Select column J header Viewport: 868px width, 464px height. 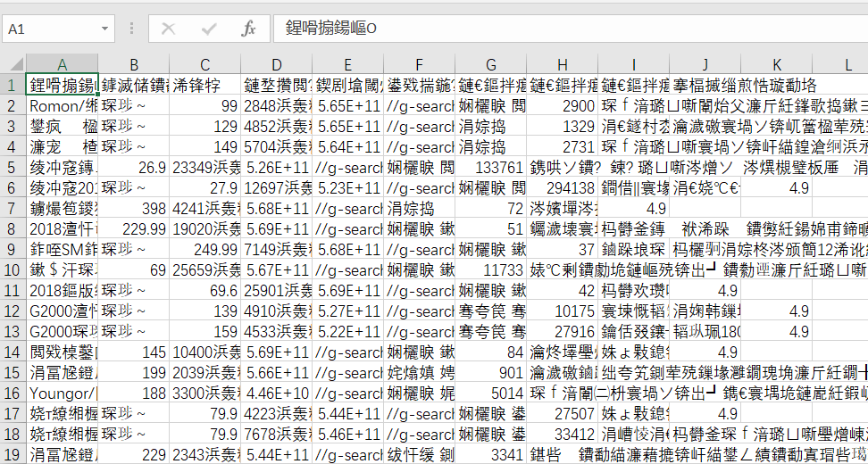tap(705, 65)
